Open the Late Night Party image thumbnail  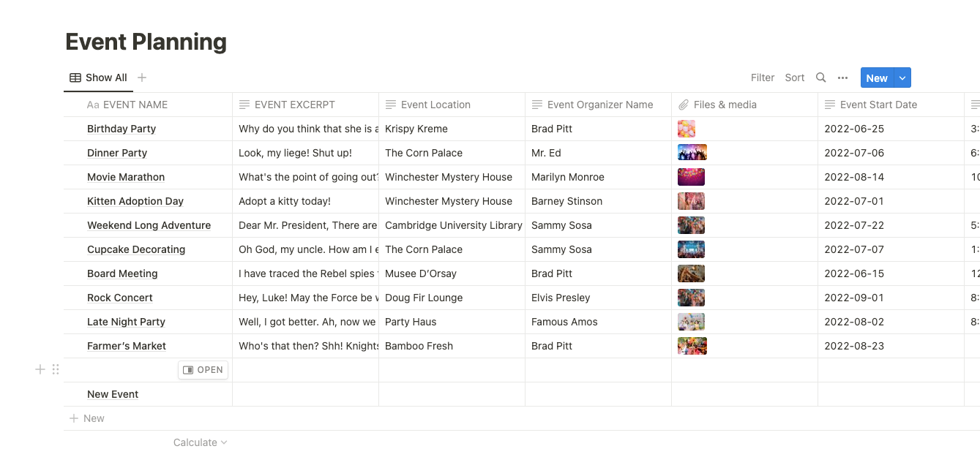pyautogui.click(x=692, y=322)
